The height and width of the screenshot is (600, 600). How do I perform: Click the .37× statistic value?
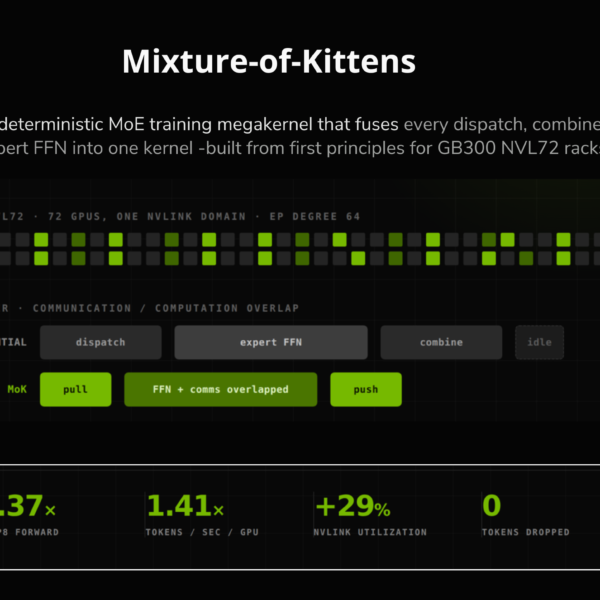click(x=28, y=506)
